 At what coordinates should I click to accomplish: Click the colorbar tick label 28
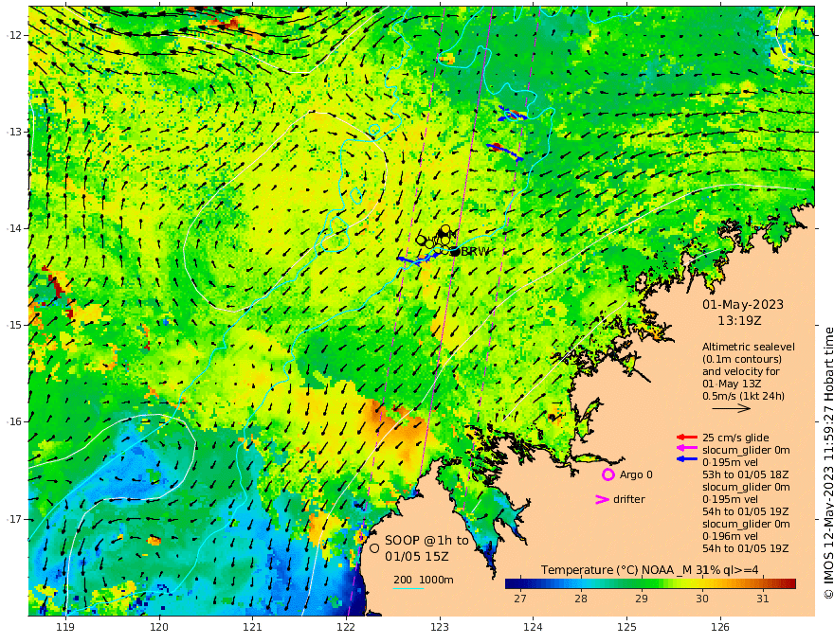pyautogui.click(x=581, y=599)
